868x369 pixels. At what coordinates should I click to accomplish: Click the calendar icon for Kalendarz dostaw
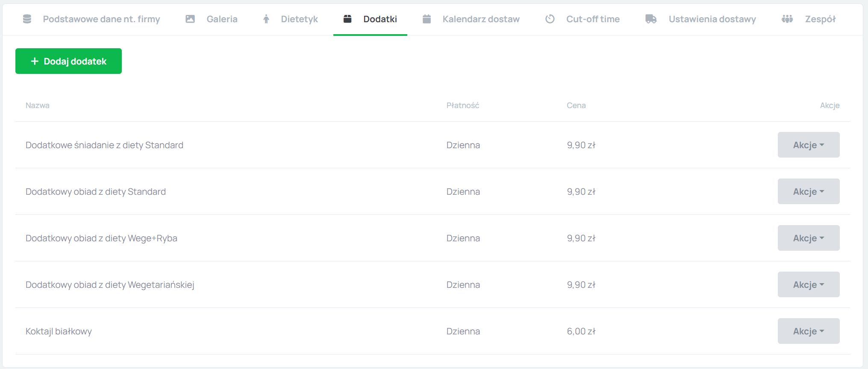click(x=427, y=19)
